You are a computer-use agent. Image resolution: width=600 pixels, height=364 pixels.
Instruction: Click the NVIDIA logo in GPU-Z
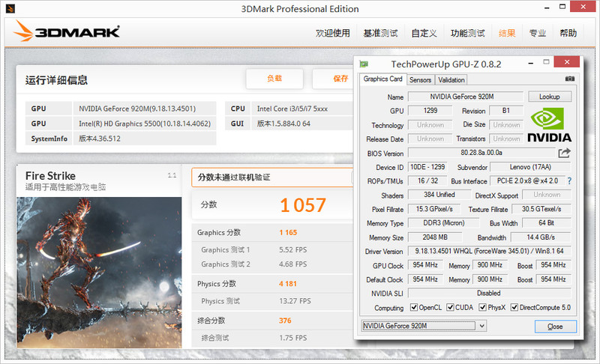pos(549,124)
